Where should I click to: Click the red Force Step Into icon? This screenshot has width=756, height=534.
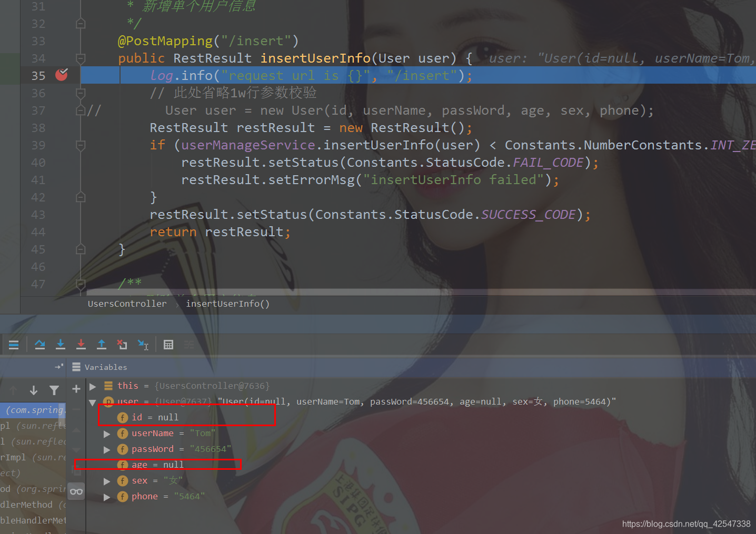point(81,344)
